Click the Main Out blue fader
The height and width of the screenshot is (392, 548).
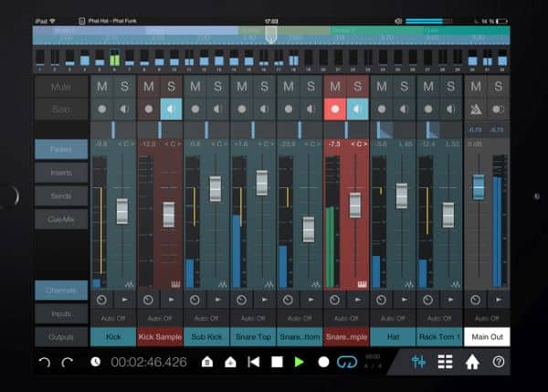click(479, 187)
